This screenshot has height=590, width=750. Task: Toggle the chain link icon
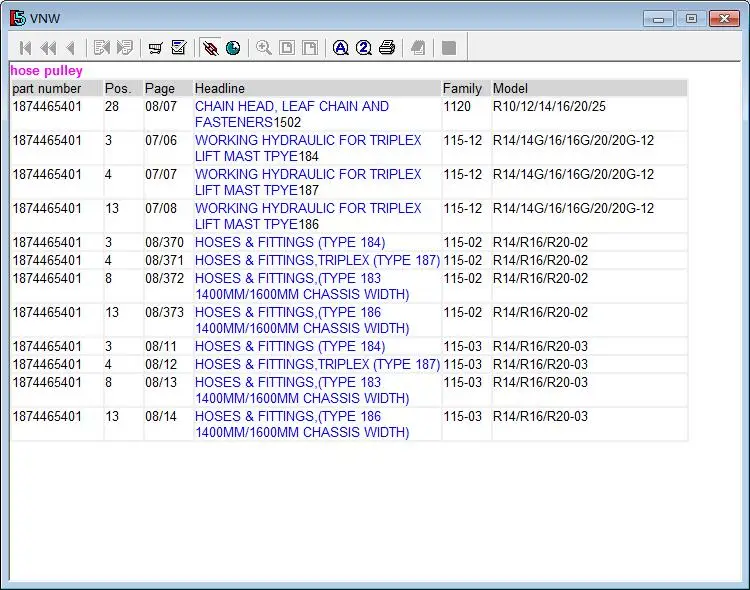(x=210, y=48)
